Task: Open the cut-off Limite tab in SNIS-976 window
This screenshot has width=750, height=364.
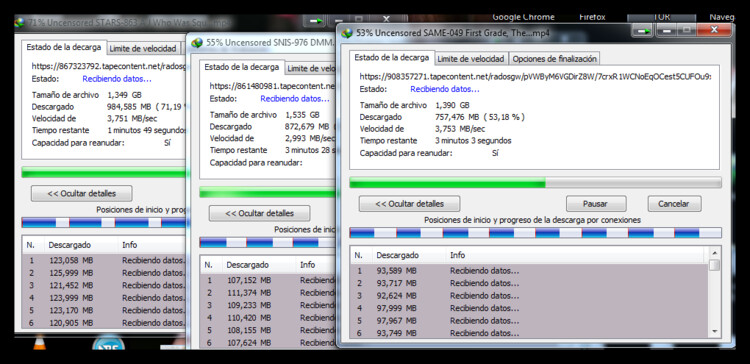Action: coord(310,68)
